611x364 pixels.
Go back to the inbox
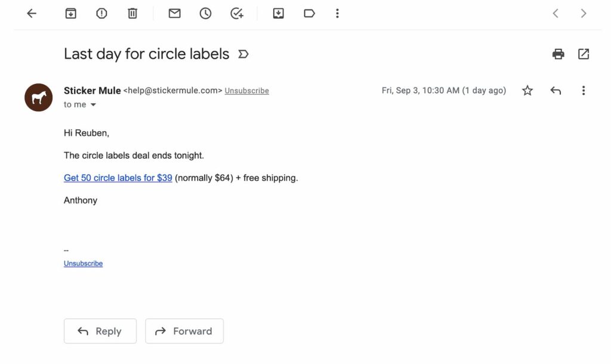pos(32,13)
